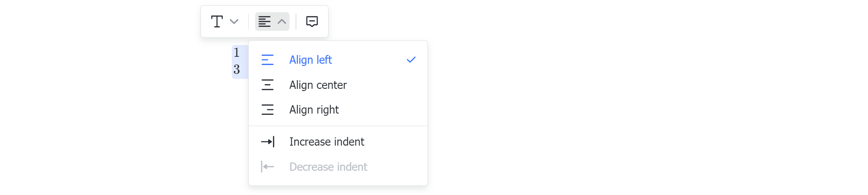Click the highlighted number 3 line
The height and width of the screenshot is (195, 868).
point(237,69)
